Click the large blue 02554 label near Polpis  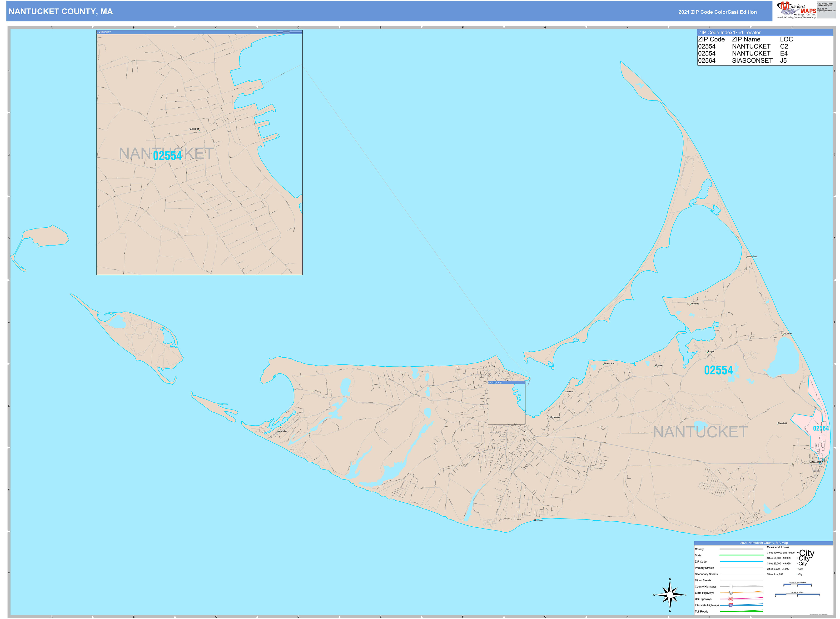[718, 370]
